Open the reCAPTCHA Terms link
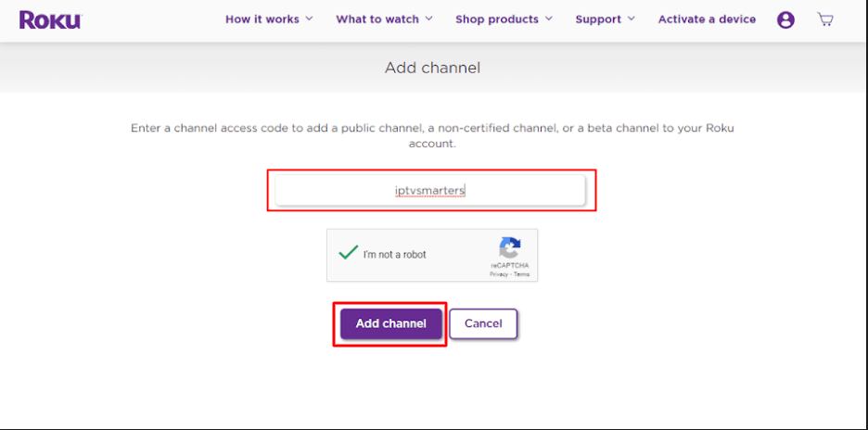This screenshot has width=868, height=430. (521, 274)
